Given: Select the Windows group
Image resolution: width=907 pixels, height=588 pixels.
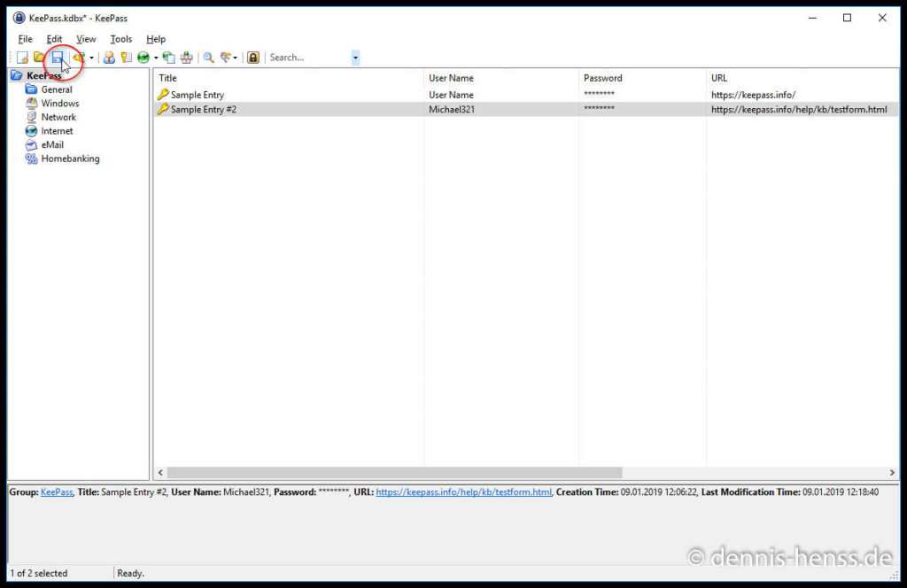Looking at the screenshot, I should click(60, 104).
